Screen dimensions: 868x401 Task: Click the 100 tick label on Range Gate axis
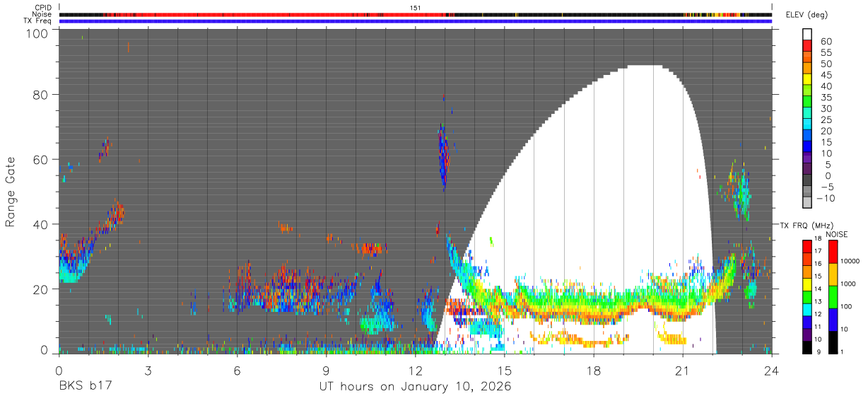(x=37, y=33)
